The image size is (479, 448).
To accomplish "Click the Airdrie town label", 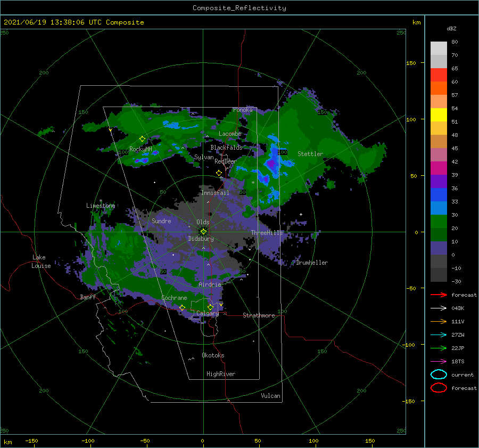I will (x=210, y=284).
